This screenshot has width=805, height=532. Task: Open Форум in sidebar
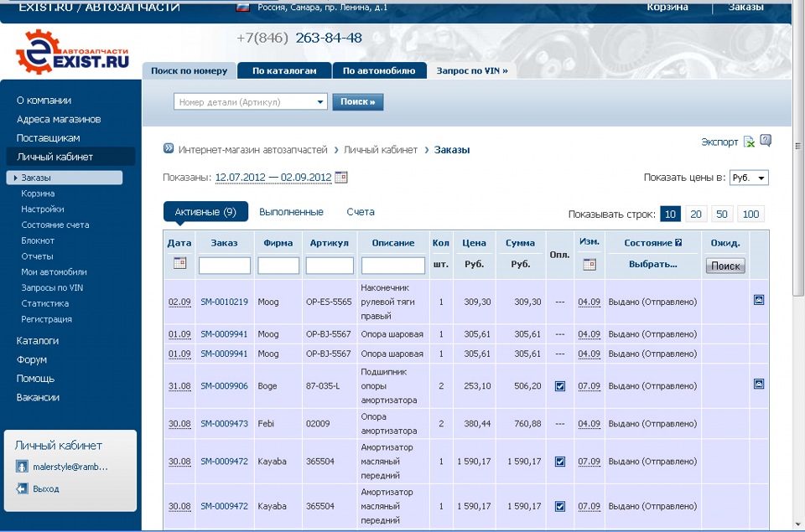[31, 359]
